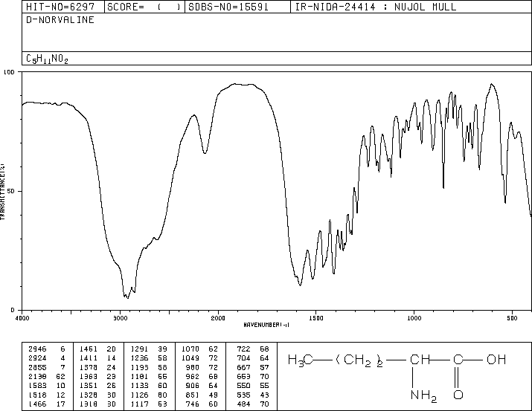Image resolution: width=532 pixels, height=411 pixels.
Task: Click the 484 peak table entry
Action: 243,404
